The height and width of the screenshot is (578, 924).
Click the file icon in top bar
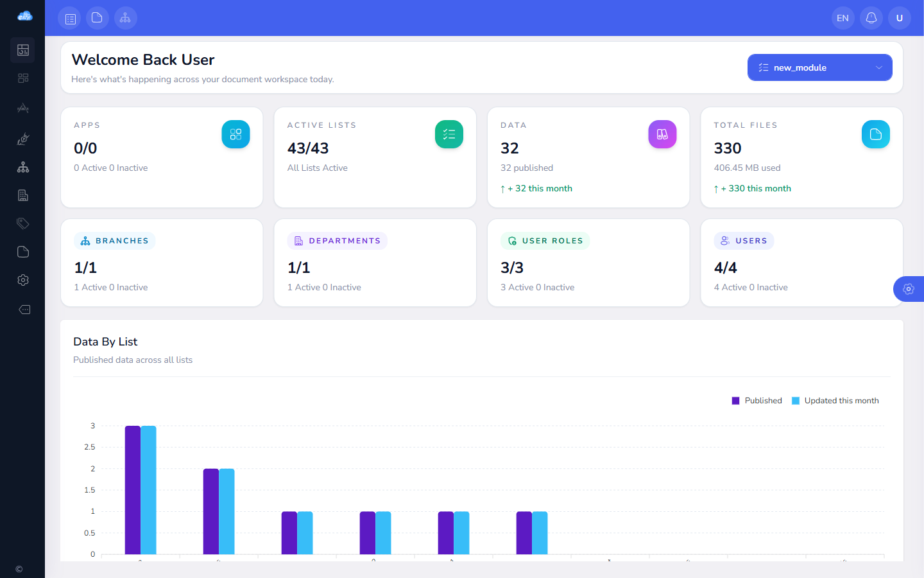pyautogui.click(x=98, y=18)
